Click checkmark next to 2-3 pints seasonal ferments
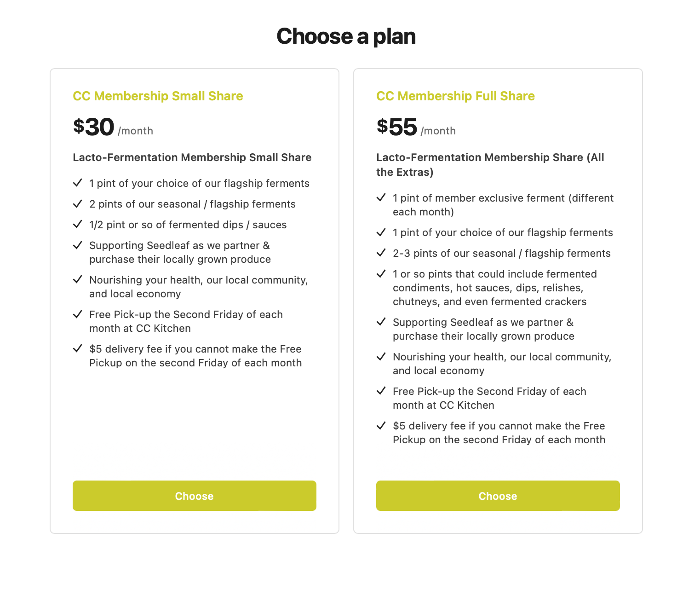The height and width of the screenshot is (591, 700). point(381,253)
